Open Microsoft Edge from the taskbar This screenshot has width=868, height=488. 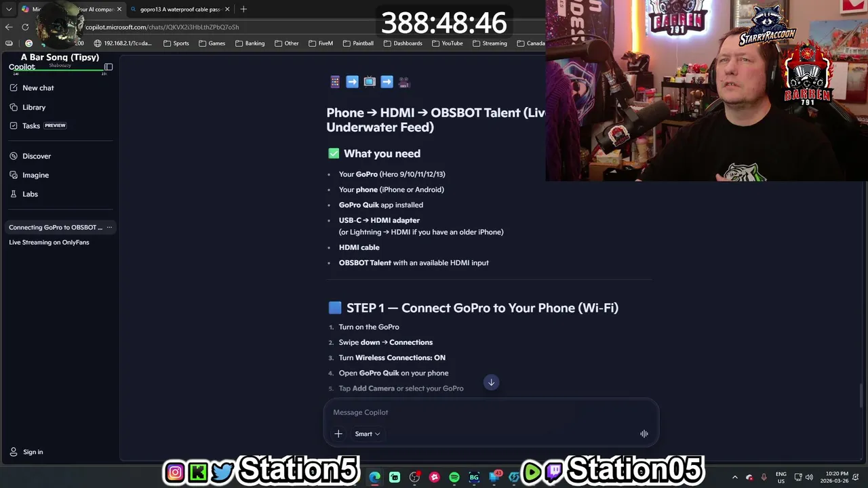pyautogui.click(x=375, y=477)
